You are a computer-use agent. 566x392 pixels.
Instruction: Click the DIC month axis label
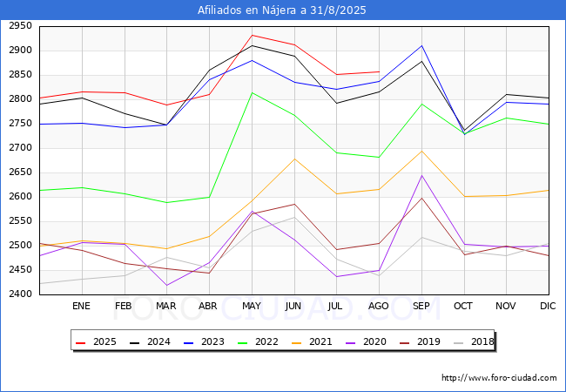[x=549, y=306]
